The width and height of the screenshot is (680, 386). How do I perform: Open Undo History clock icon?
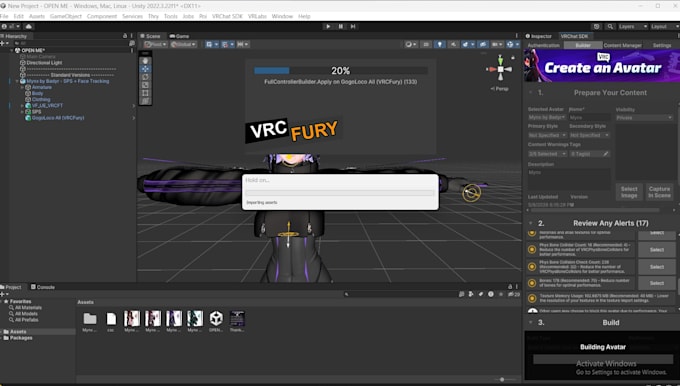tap(596, 26)
